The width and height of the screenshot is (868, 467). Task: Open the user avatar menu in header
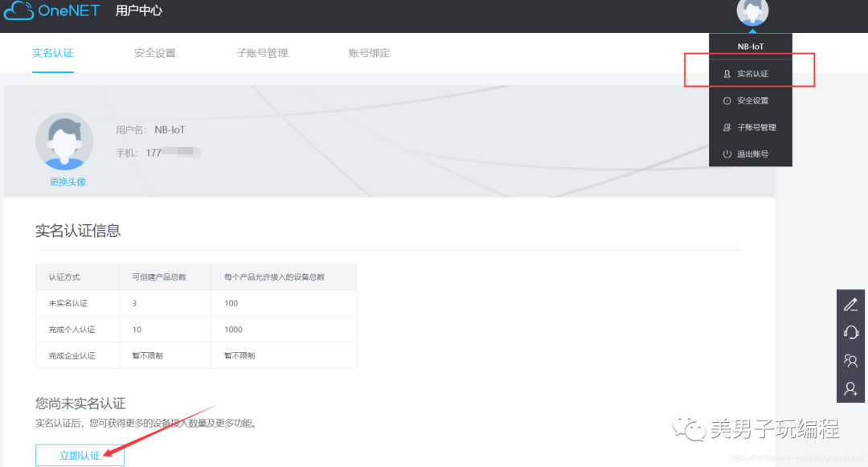coord(752,11)
